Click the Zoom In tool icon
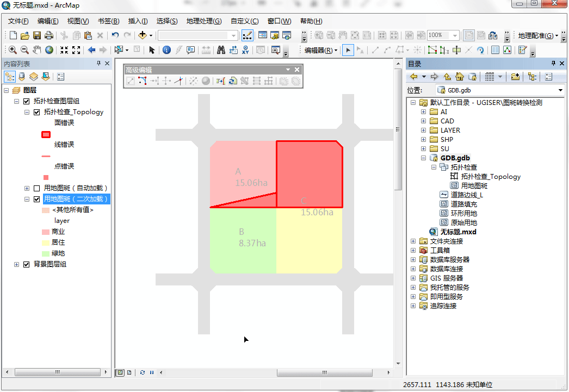The height and width of the screenshot is (392, 569). tap(13, 50)
